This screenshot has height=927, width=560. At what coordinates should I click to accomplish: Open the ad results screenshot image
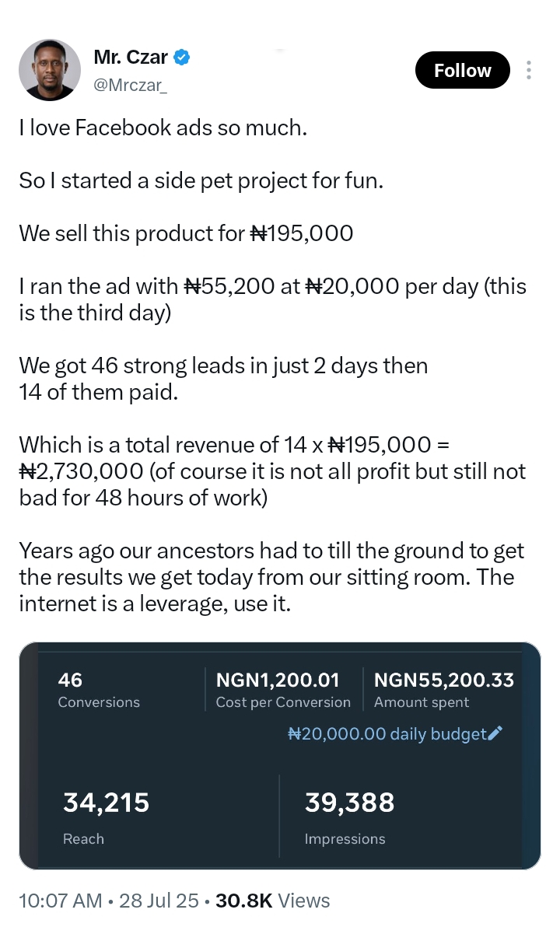pos(280,756)
